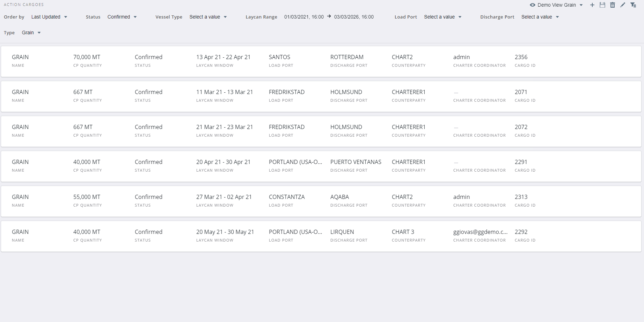This screenshot has height=322, width=644.
Task: Select cargo 2292 discharging at Lirquen
Action: (321, 236)
